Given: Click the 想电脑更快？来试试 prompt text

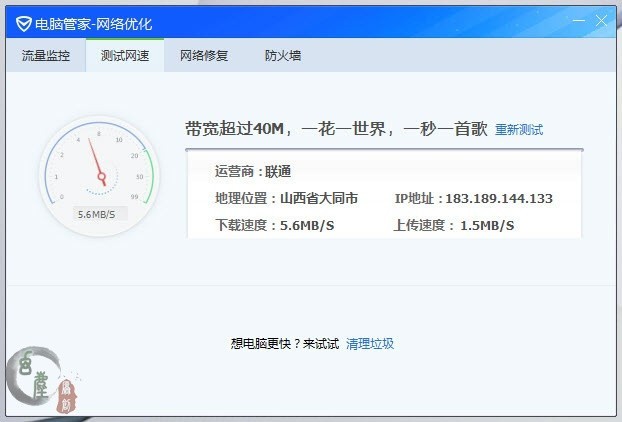Looking at the screenshot, I should (285, 343).
